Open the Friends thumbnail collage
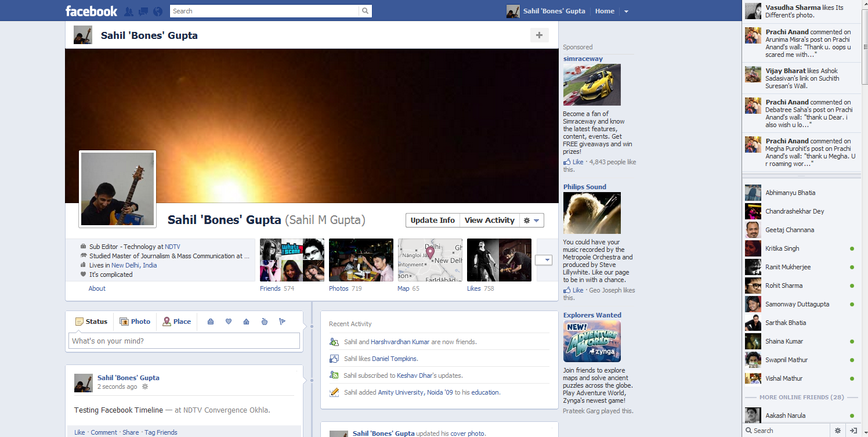This screenshot has height=437, width=868. 292,260
